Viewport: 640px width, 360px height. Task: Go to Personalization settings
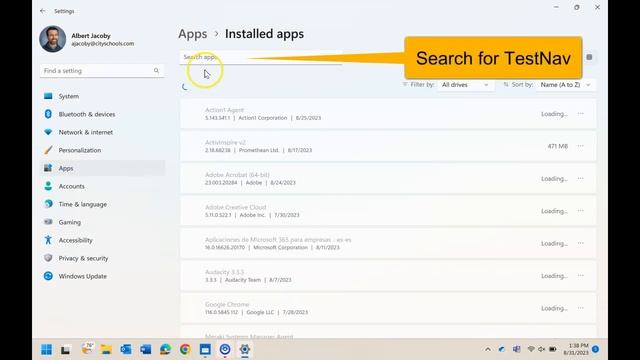click(x=102, y=150)
